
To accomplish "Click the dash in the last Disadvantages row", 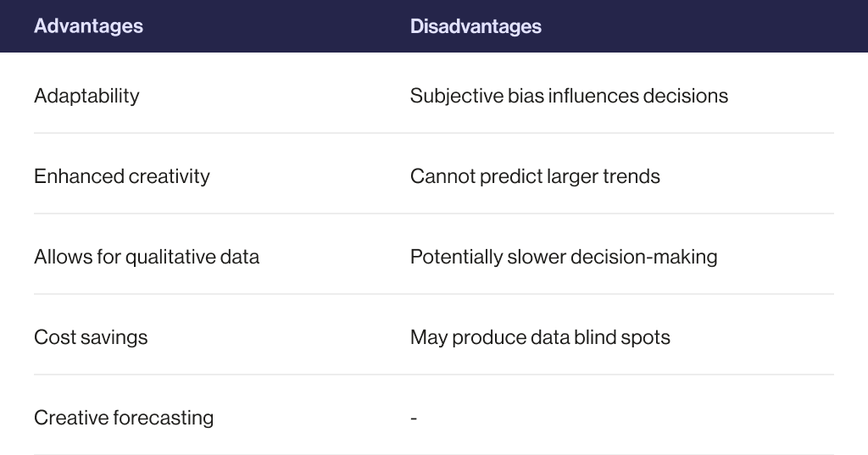I will tap(414, 419).
